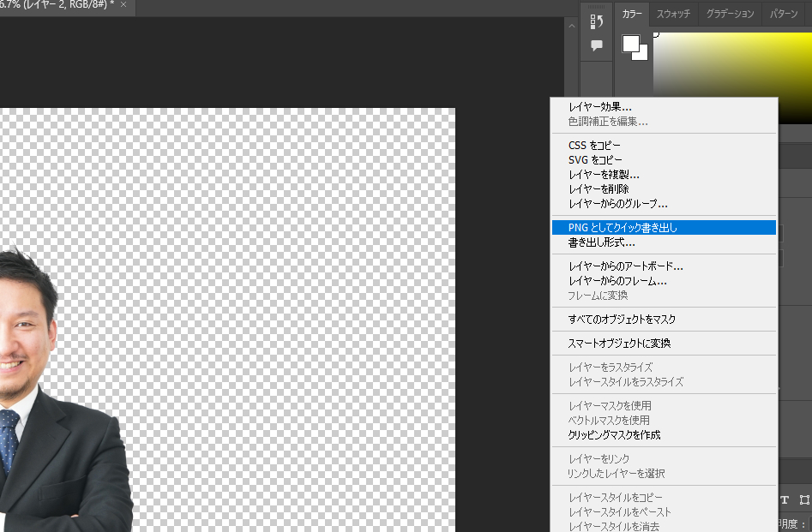Close the document tab with the x

click(x=123, y=5)
